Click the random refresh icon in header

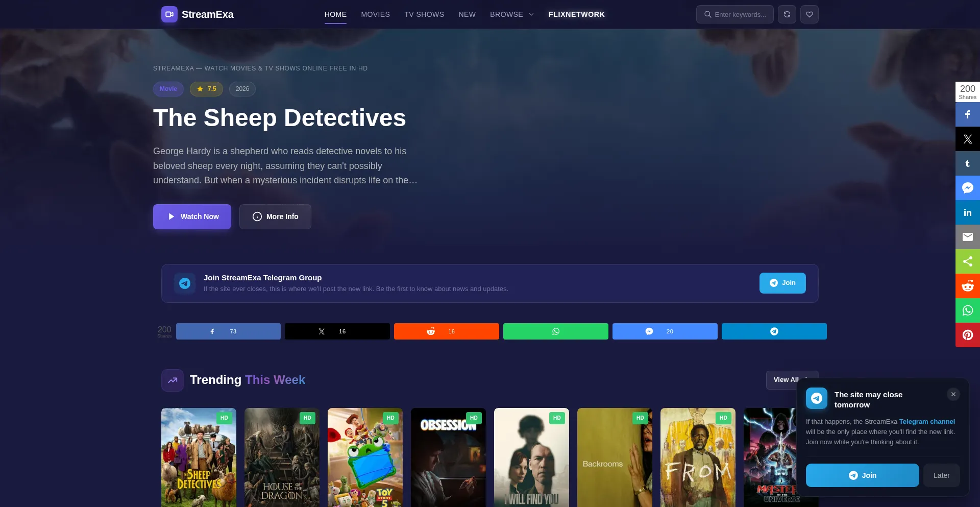tap(787, 14)
